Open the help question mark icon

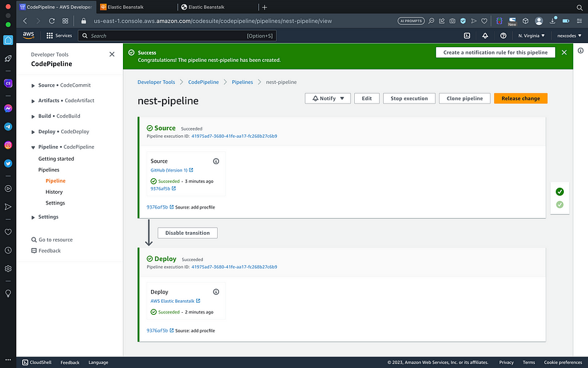click(503, 36)
